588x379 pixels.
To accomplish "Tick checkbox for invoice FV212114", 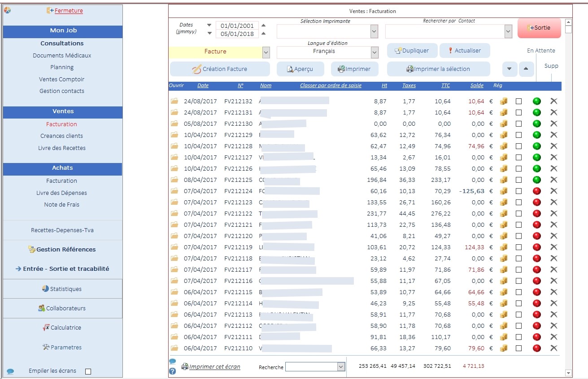I will point(518,303).
